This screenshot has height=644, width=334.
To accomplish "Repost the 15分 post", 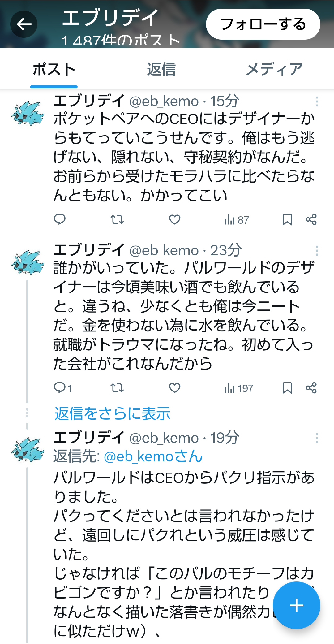I will coord(117,219).
